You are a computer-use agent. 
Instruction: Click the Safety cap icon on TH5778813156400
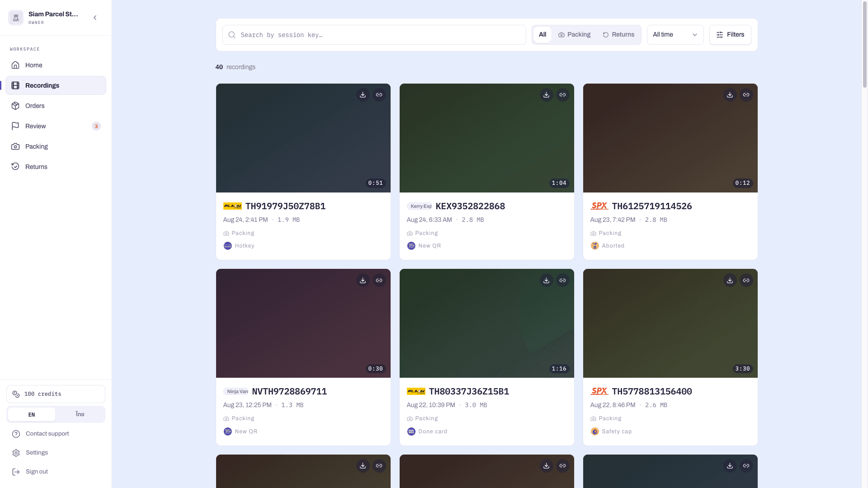(595, 432)
